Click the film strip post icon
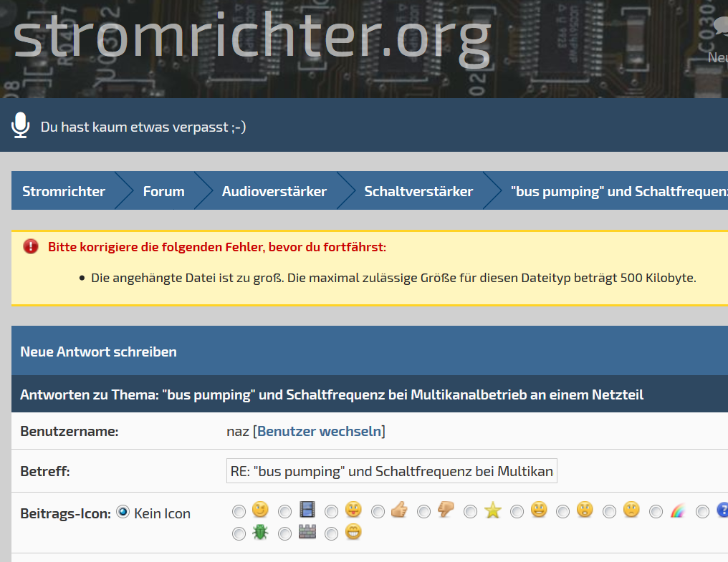Viewport: 728px width, 562px height. click(307, 510)
